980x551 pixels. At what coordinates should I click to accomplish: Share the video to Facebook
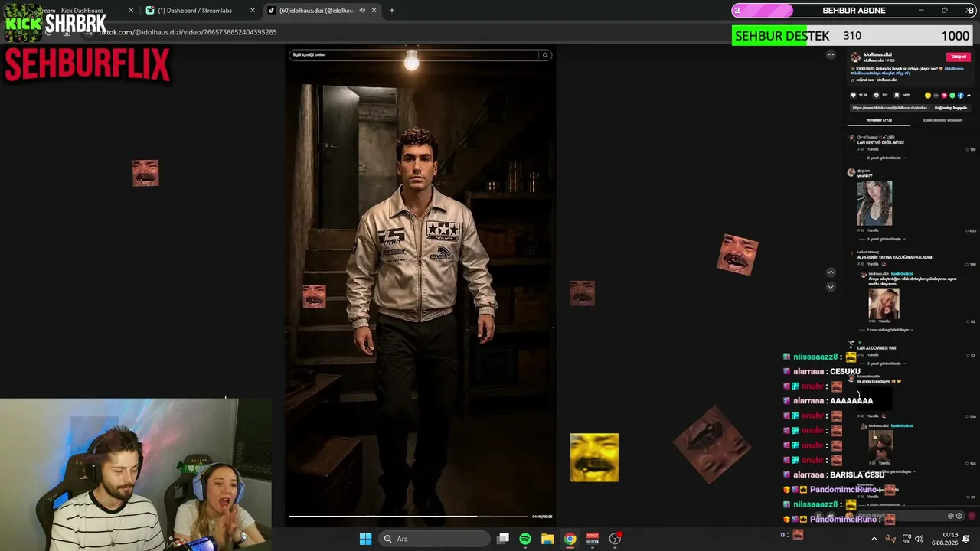[x=960, y=96]
